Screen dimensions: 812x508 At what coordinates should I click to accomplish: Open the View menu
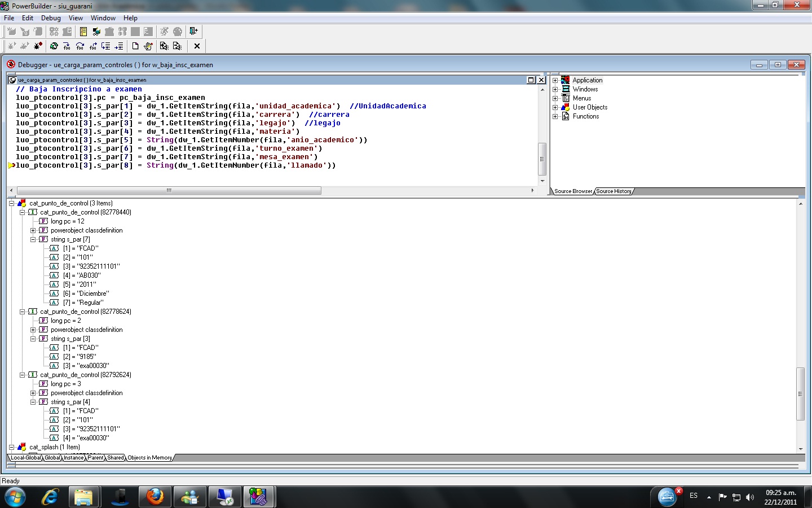[76, 18]
